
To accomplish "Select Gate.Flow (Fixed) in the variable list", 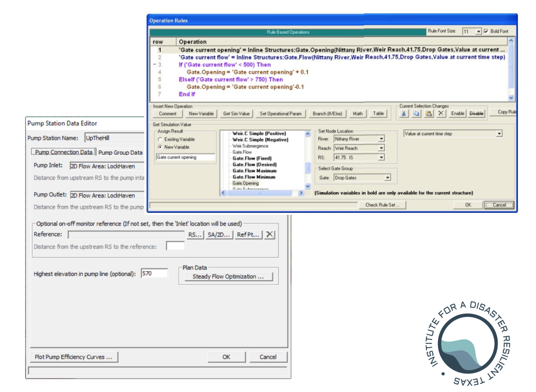I will tap(252, 158).
